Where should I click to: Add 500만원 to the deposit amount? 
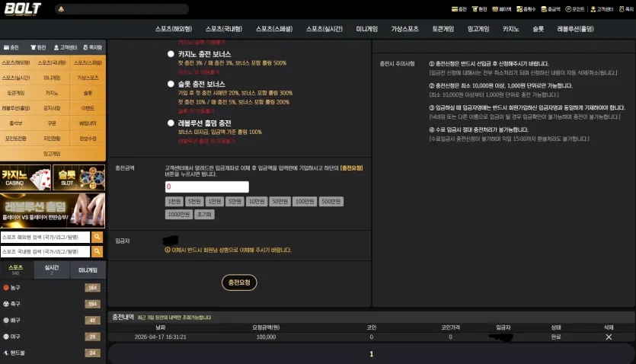(x=331, y=202)
